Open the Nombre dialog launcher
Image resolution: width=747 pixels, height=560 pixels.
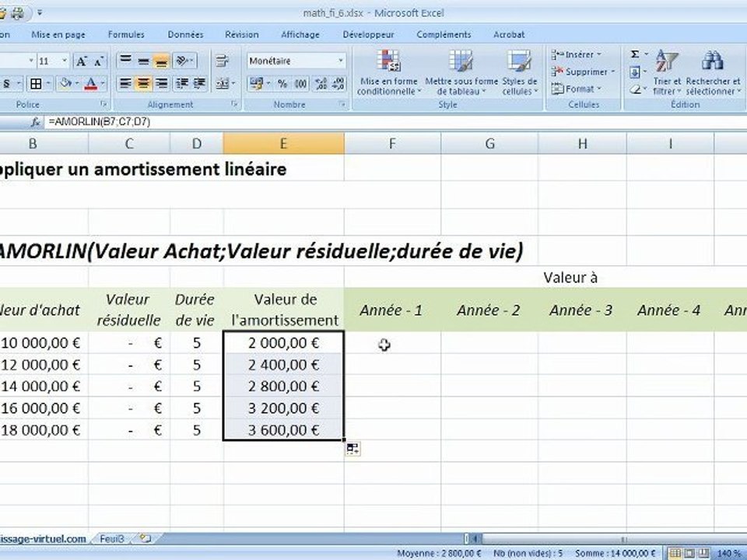pyautogui.click(x=342, y=103)
